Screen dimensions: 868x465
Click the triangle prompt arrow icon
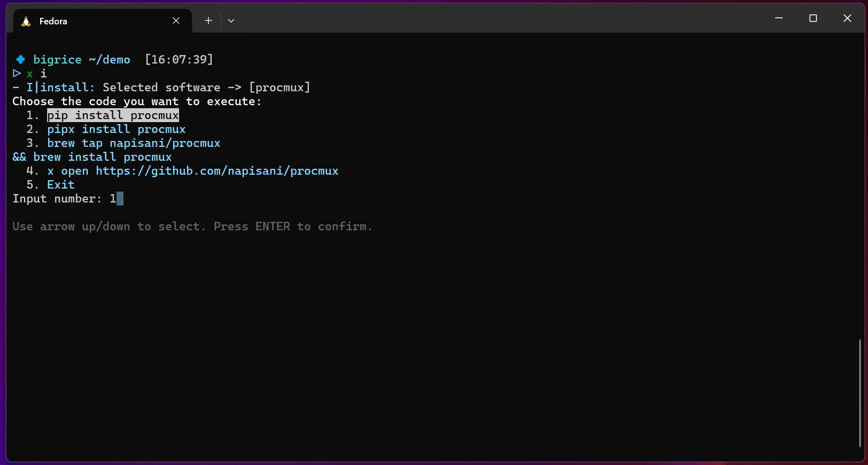click(x=17, y=73)
